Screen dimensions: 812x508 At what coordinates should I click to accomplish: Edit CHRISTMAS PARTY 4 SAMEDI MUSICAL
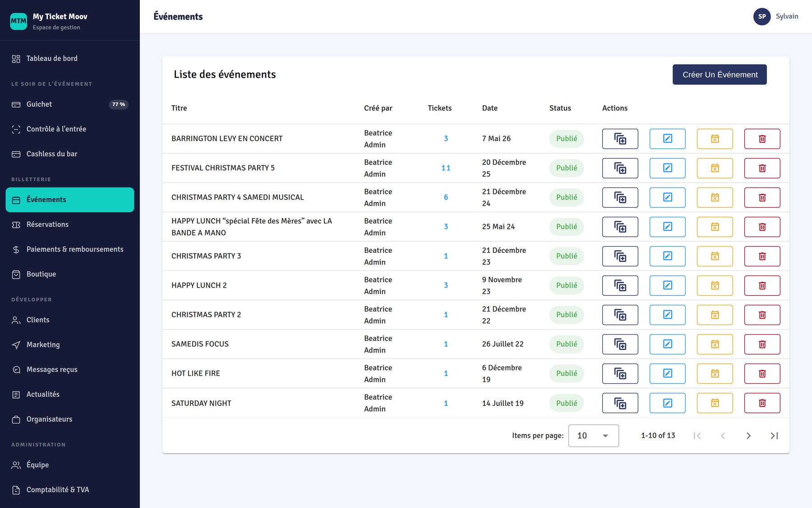667,197
